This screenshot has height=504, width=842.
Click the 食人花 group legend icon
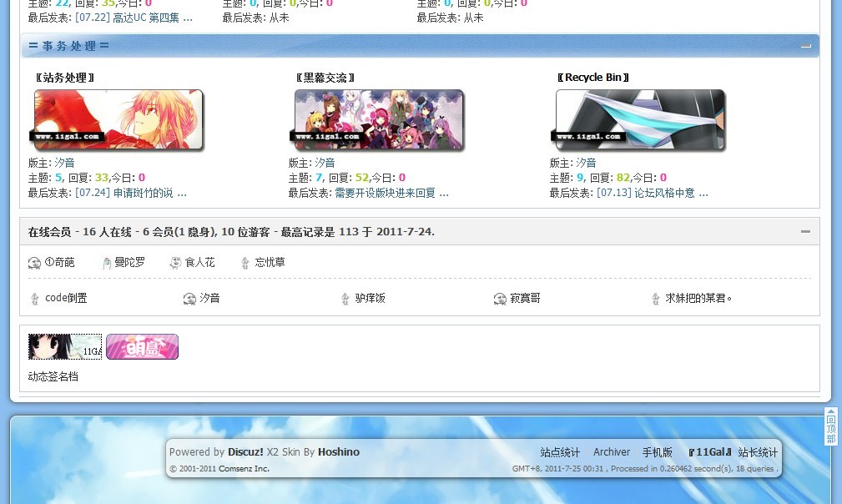175,263
